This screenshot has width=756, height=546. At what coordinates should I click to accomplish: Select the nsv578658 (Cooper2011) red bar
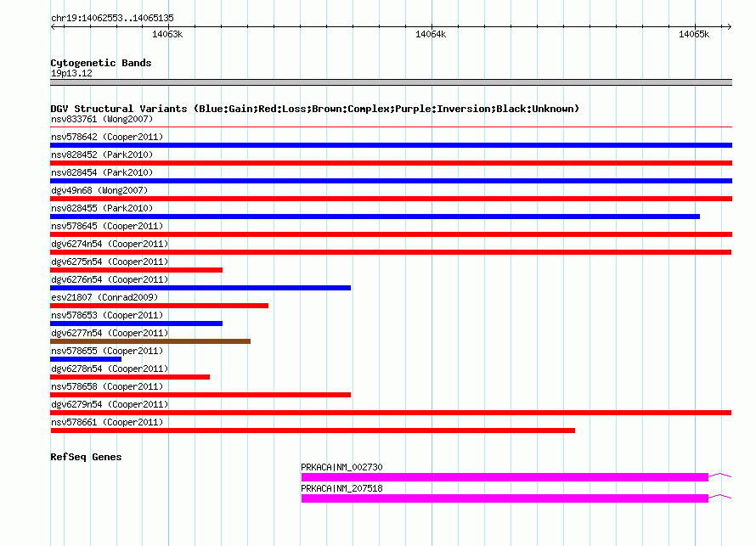200,395
